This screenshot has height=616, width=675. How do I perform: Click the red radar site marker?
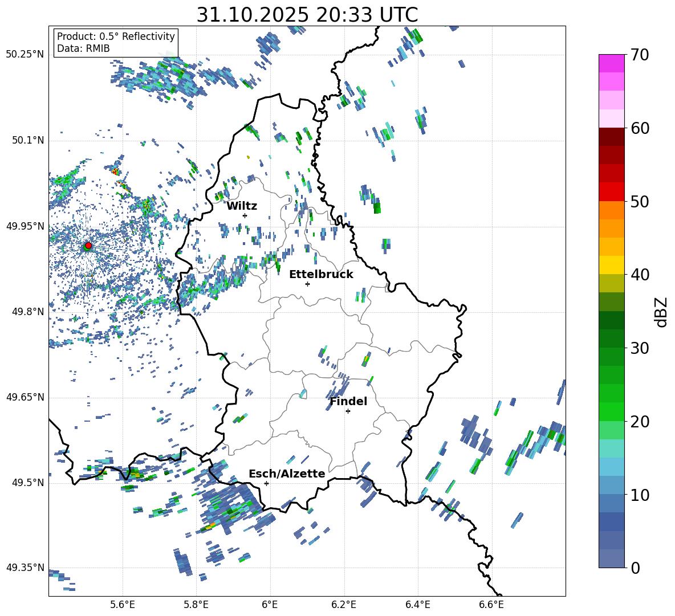point(88,245)
